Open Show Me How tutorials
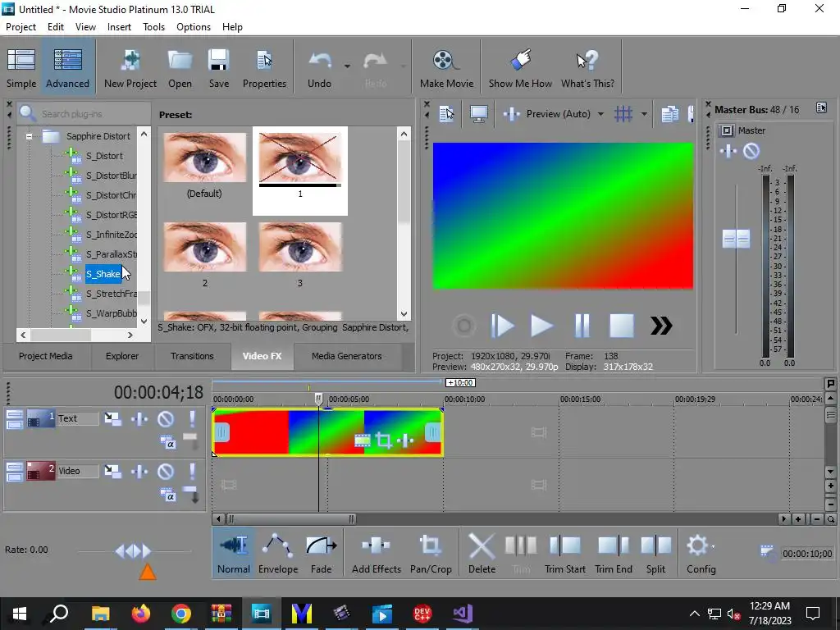Image resolution: width=840 pixels, height=630 pixels. point(519,67)
